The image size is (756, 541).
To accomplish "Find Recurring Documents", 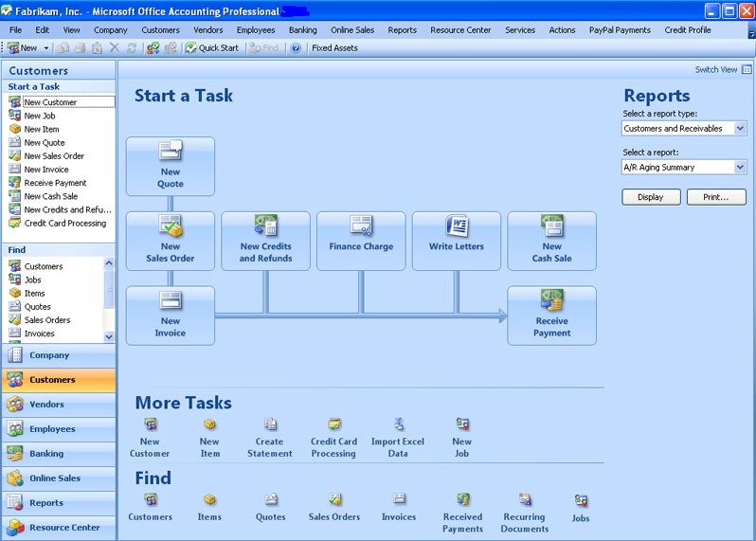I will click(x=525, y=514).
